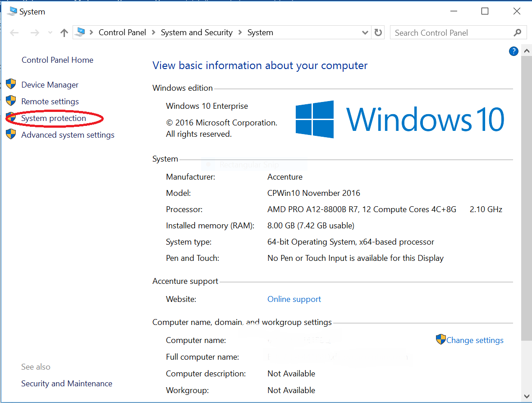Open the circled System protection link

click(54, 118)
